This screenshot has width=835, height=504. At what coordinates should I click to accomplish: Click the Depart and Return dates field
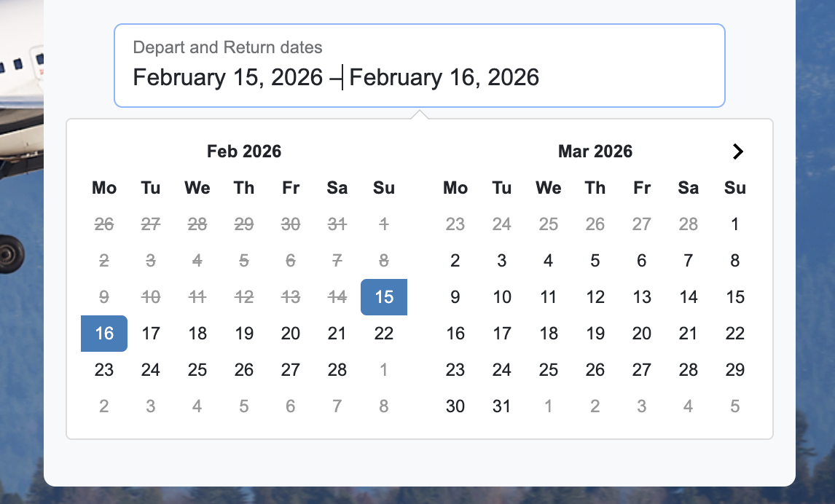coord(420,66)
